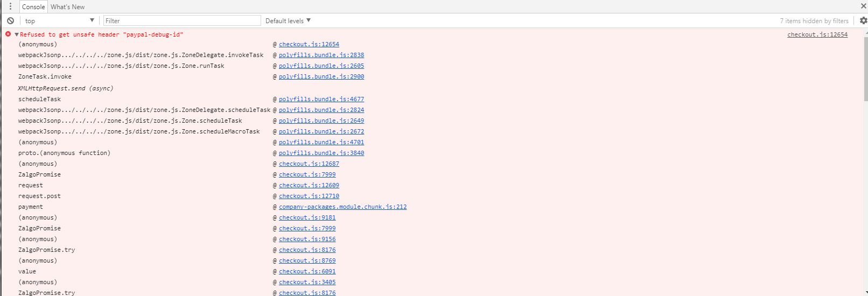Open polyfills.bundle.js:4677 link
The width and height of the screenshot is (868, 296).
(x=321, y=99)
